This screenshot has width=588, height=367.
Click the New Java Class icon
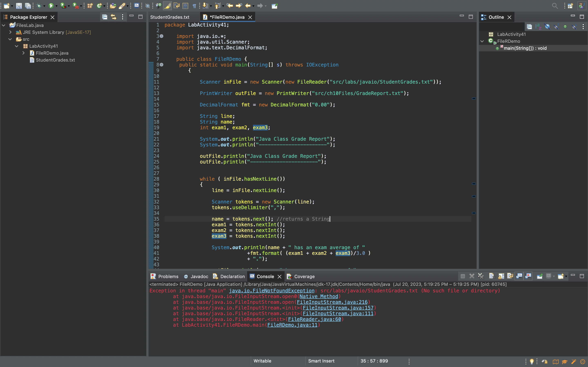[x=99, y=6]
